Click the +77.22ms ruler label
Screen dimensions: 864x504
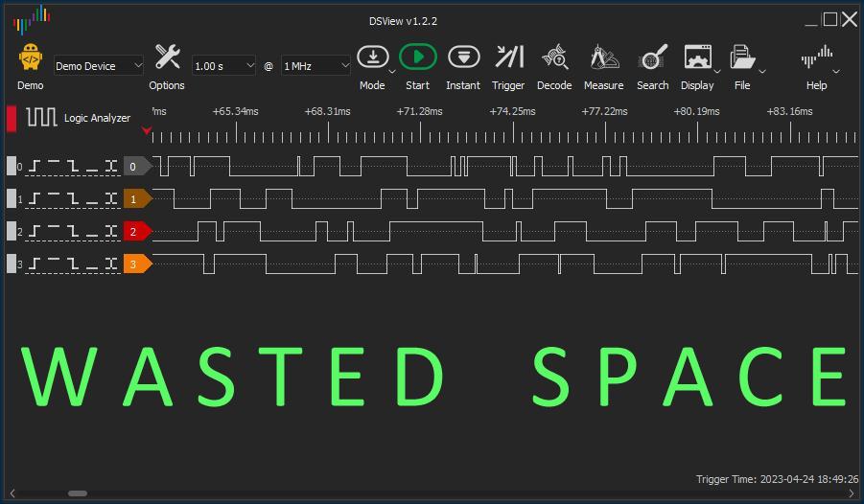click(x=604, y=111)
